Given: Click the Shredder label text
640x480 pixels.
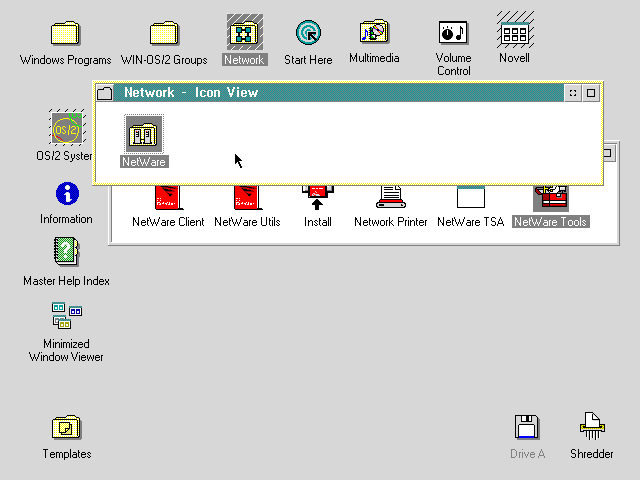Looking at the screenshot, I should pos(591,453).
